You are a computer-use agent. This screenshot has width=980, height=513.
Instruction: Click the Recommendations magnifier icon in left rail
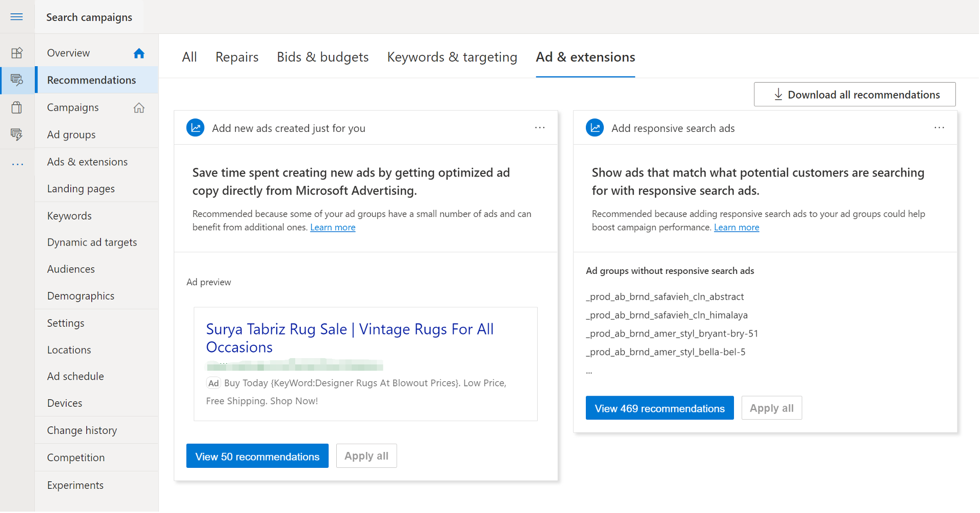tap(17, 80)
